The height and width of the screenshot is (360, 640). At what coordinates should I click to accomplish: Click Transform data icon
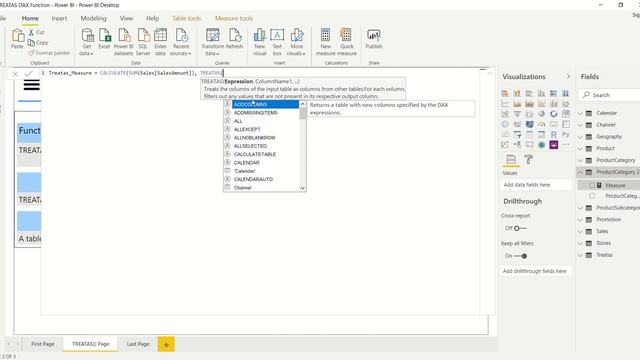[x=212, y=42]
